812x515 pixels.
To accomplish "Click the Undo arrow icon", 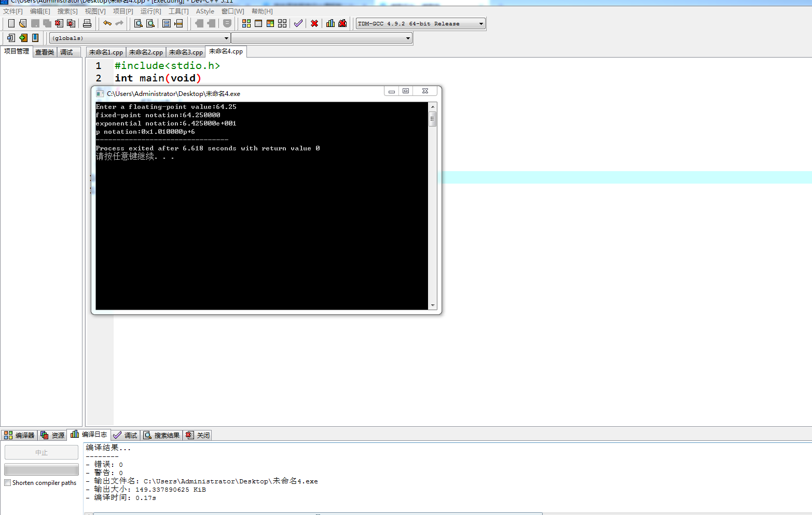I will (107, 23).
